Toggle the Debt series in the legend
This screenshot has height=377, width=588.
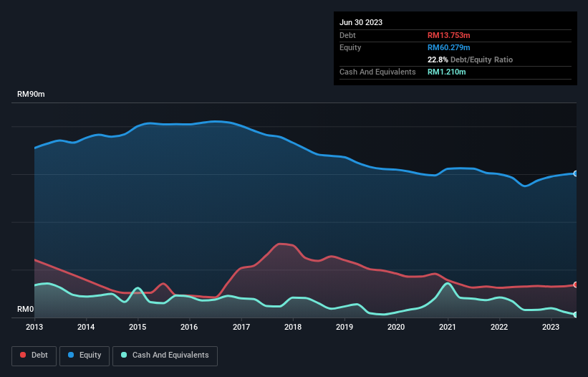pos(33,355)
